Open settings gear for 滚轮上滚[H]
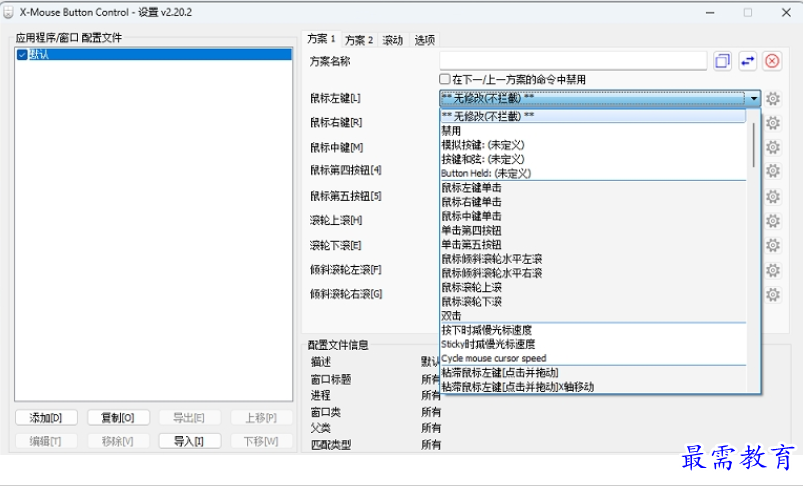This screenshot has width=803, height=489. (773, 221)
